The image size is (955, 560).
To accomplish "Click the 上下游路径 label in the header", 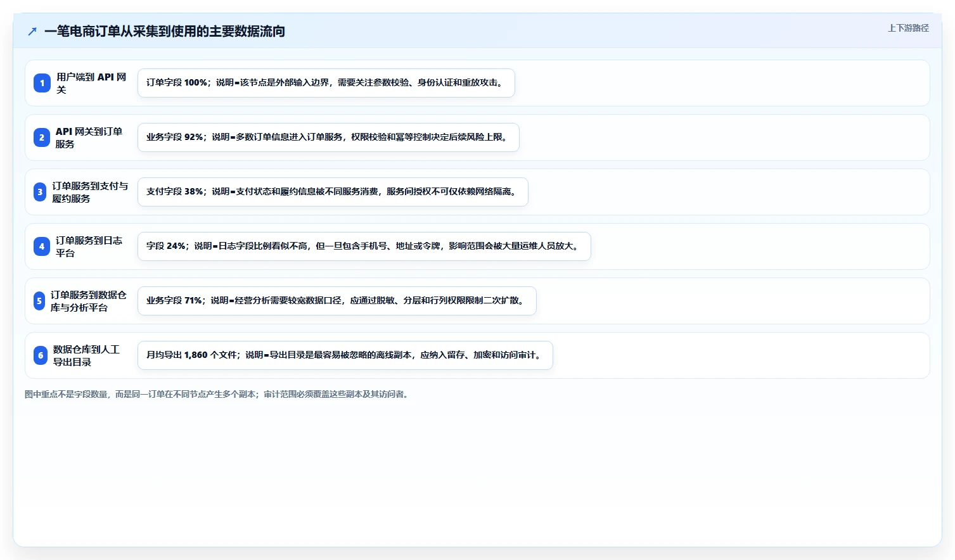I will [x=908, y=28].
